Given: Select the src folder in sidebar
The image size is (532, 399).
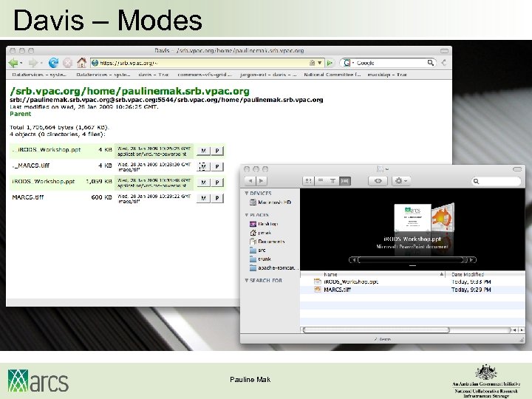Looking at the screenshot, I should 258,250.
